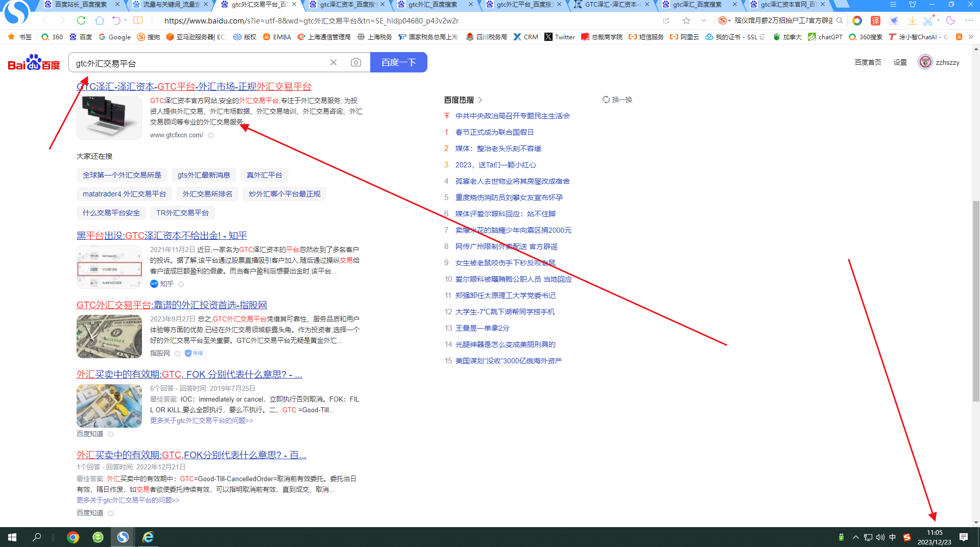Bookmark this page with the star icon
This screenshot has height=547, width=980.
click(x=686, y=20)
